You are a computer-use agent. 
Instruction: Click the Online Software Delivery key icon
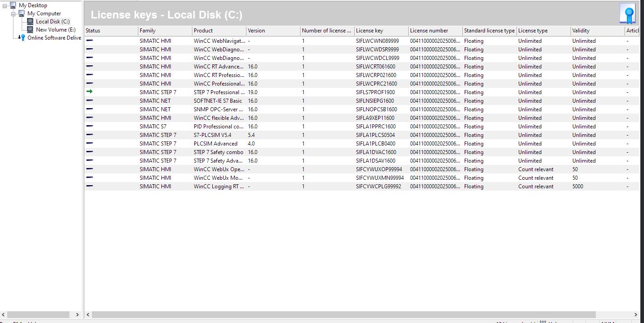(x=22, y=38)
